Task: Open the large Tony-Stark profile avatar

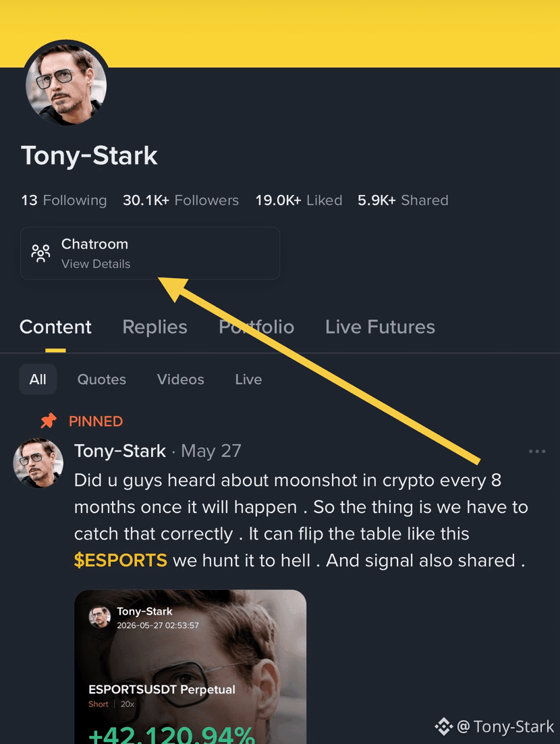Action: (x=66, y=86)
